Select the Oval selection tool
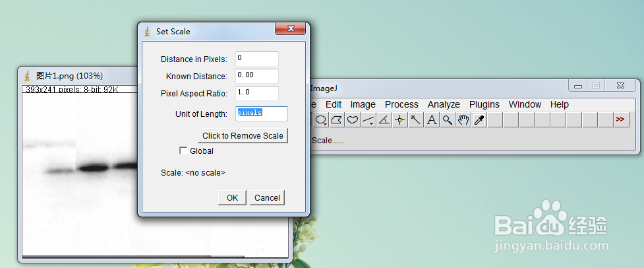This screenshot has width=644, height=268. (321, 119)
